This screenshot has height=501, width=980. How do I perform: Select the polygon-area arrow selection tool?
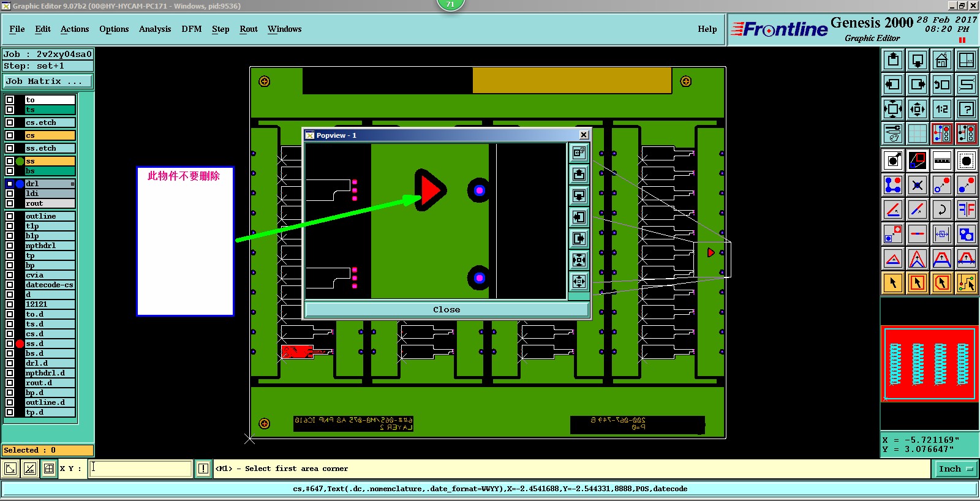click(942, 283)
